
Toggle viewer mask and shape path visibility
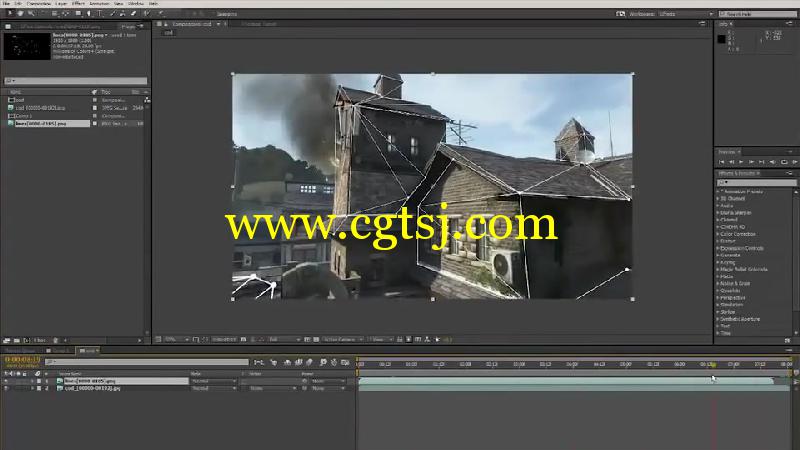click(205, 339)
